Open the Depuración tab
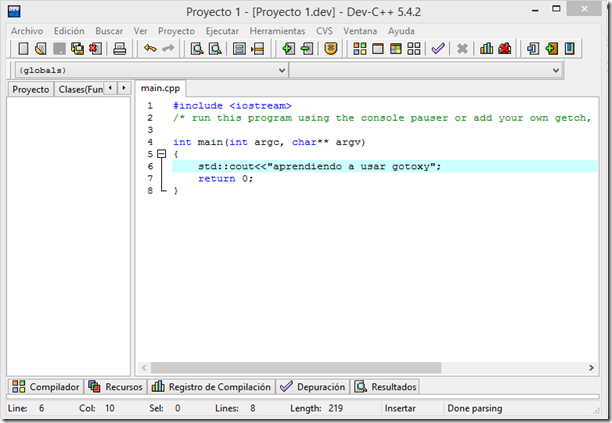The width and height of the screenshot is (612, 423). [314, 387]
